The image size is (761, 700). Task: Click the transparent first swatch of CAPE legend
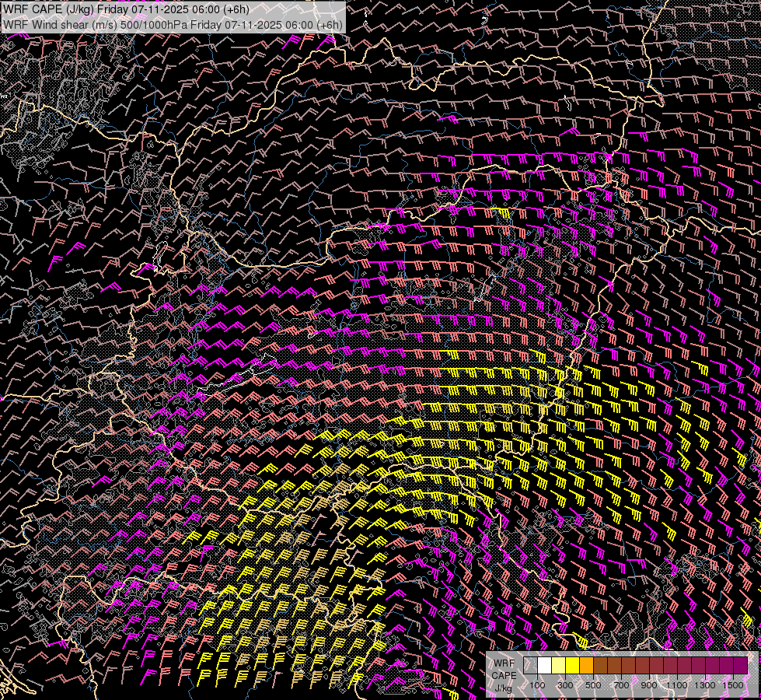[x=531, y=666]
